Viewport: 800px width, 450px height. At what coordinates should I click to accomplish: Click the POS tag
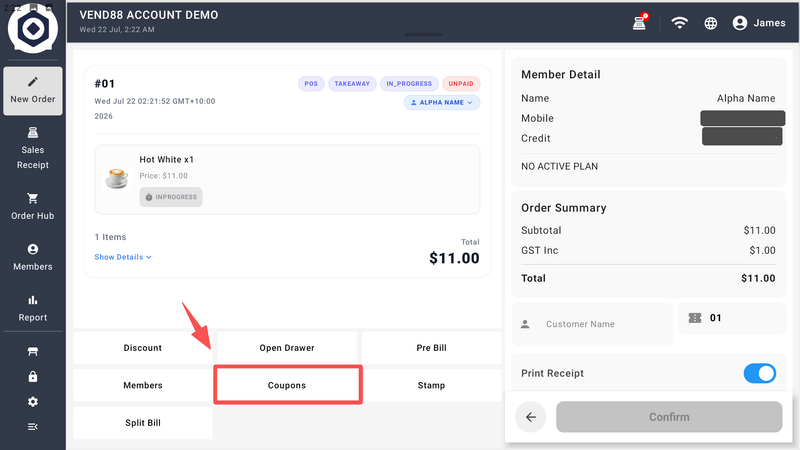click(x=311, y=84)
